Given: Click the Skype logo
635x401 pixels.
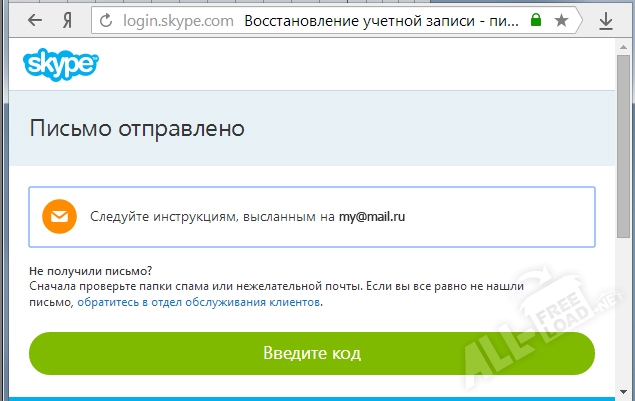Looking at the screenshot, I should coord(61,64).
